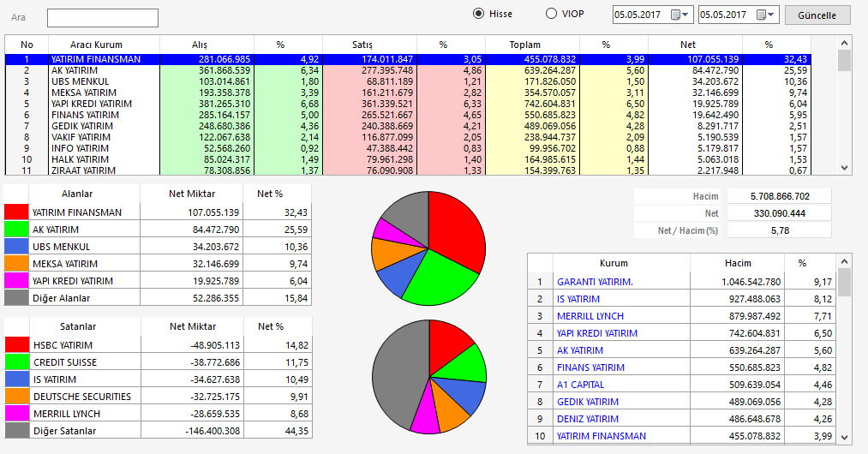Open the start date calendar dropdown
868x454 pixels.
coord(679,15)
